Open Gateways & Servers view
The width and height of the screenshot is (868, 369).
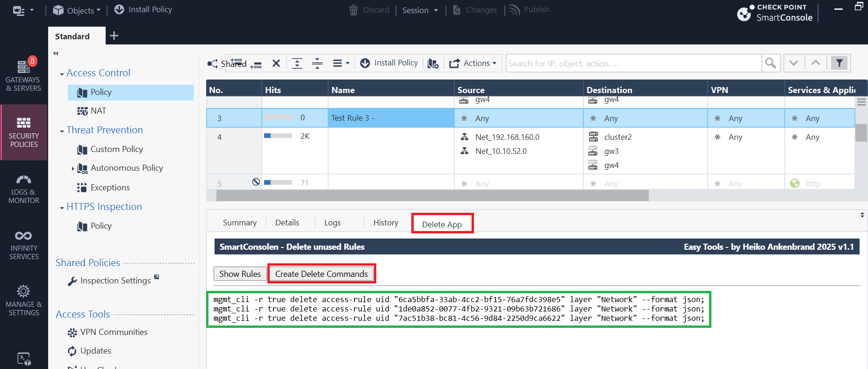pos(23,75)
